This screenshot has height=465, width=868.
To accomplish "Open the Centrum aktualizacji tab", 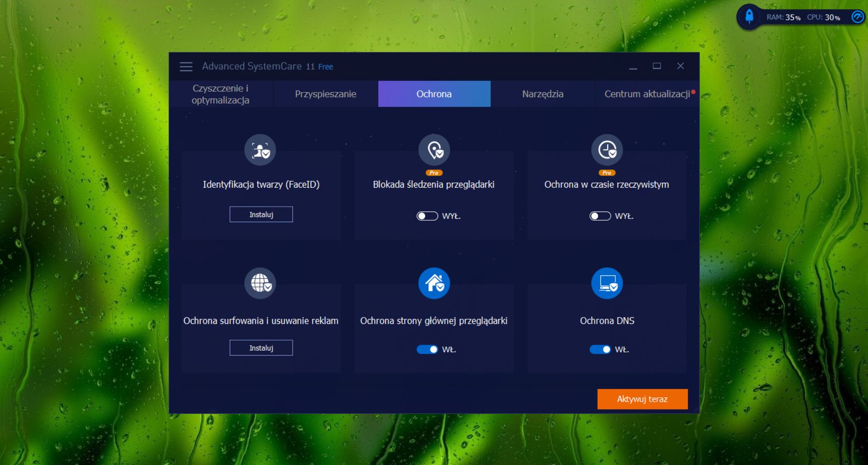I will [x=647, y=94].
